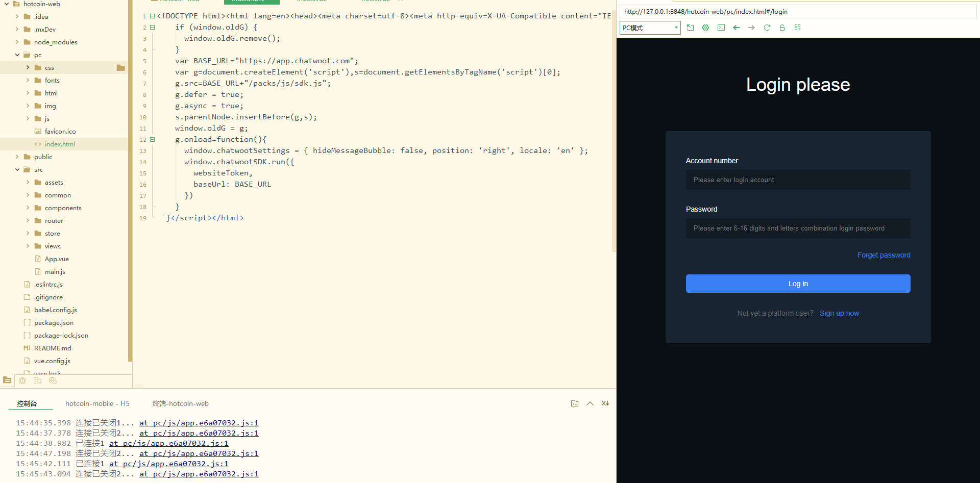Viewport: 980px width, 483px height.
Task: Collapse the src folder
Action: coord(17,170)
